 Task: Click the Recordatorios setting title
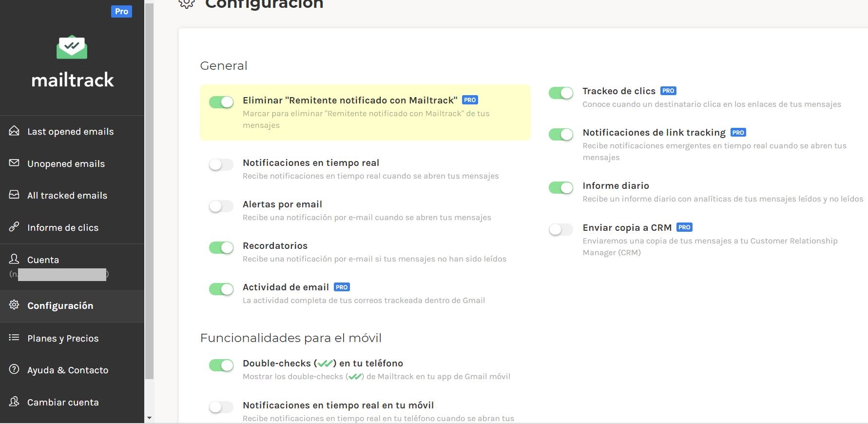(275, 246)
